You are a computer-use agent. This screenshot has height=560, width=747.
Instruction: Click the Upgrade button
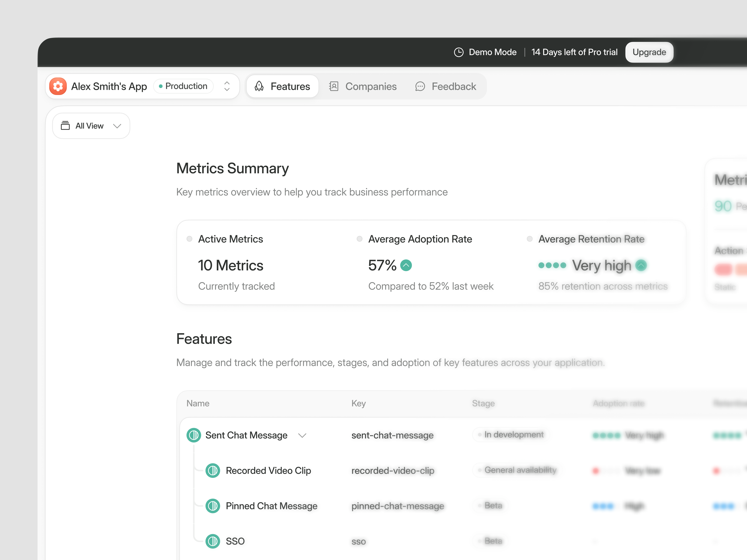649,52
